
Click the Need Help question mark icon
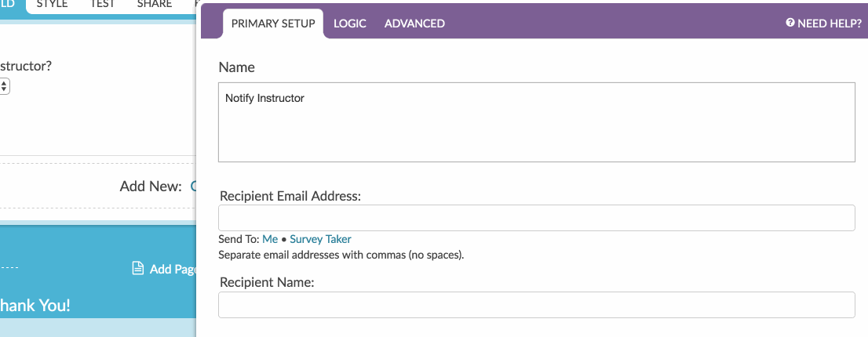point(790,24)
